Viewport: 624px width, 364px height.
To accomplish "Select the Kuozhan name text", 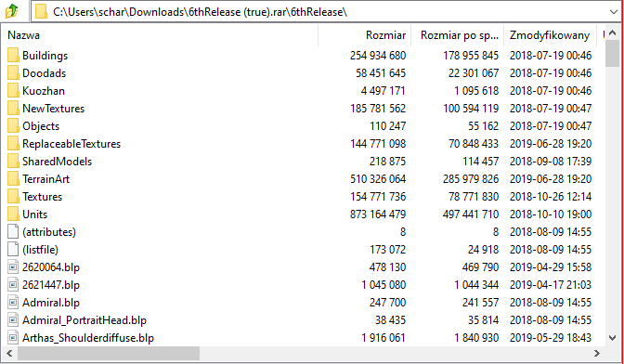I will click(44, 91).
